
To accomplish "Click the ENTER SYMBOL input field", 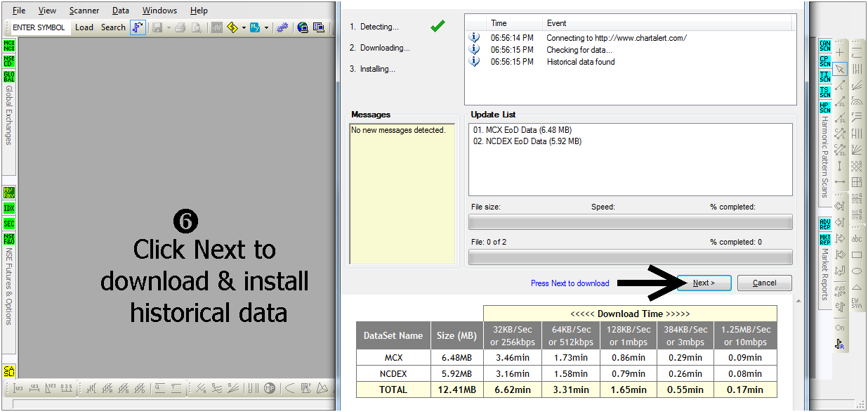I will point(39,27).
